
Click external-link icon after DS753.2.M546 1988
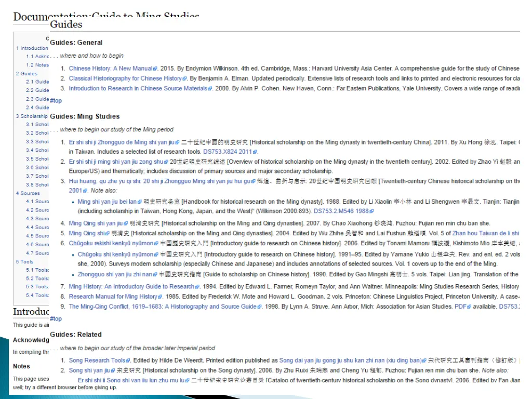pyautogui.click(x=371, y=211)
